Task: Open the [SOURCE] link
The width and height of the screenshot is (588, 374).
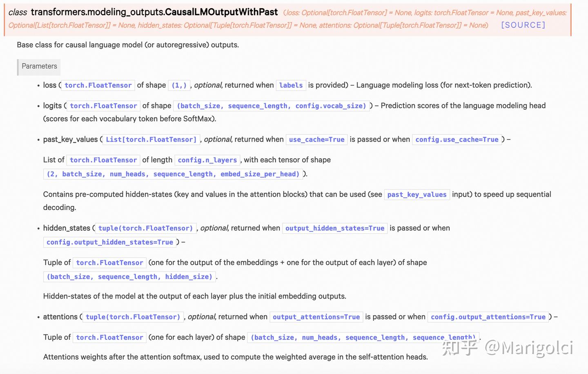Action: click(523, 25)
